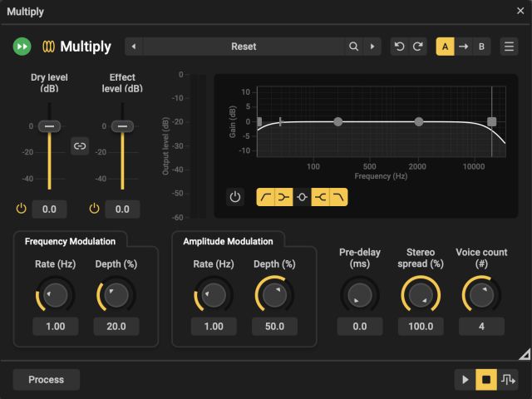Click the Frequency Modulation Rate knob

56,295
